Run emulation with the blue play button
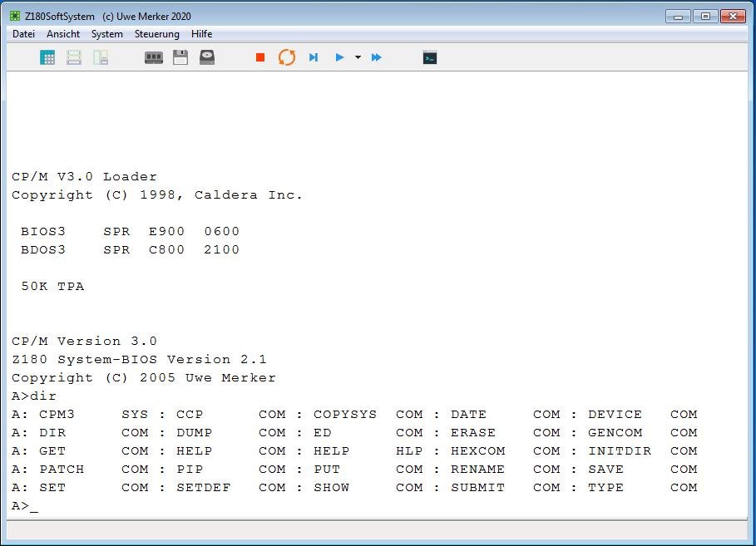Viewport: 756px width, 546px height. [x=339, y=58]
